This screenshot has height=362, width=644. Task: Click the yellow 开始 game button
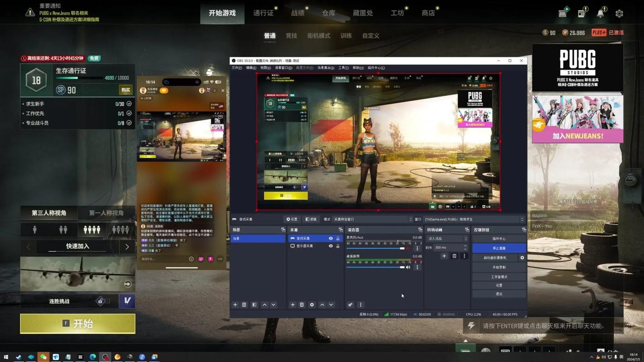[x=77, y=324]
